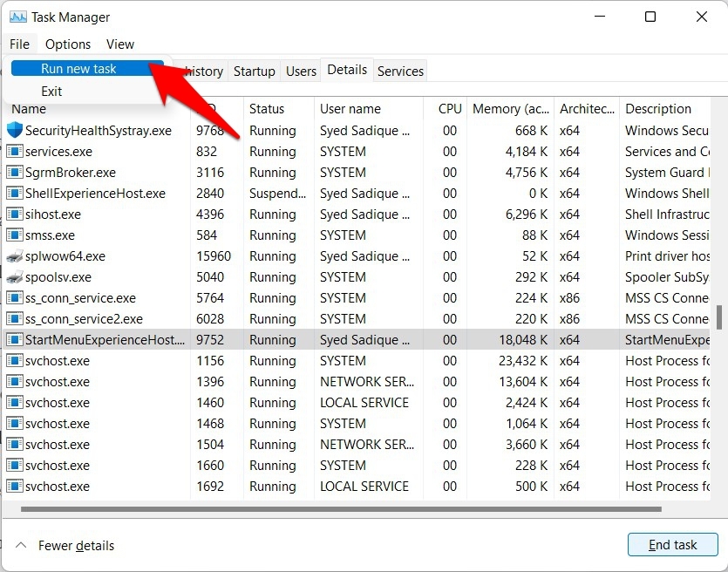Select the Details tab
The height and width of the screenshot is (572, 728).
click(347, 70)
